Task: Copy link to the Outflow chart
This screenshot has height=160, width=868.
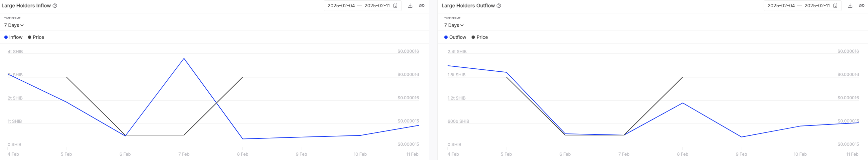Action: [862, 6]
